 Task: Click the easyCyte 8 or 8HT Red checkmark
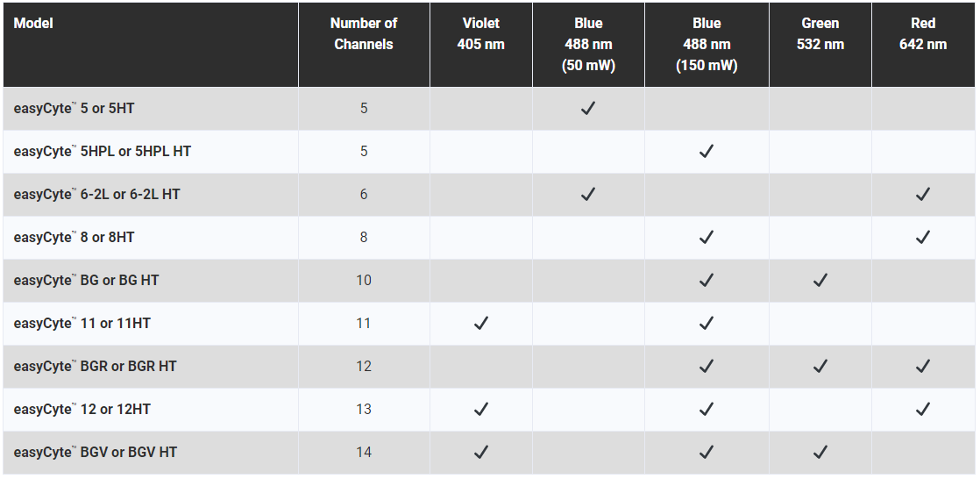[922, 237]
